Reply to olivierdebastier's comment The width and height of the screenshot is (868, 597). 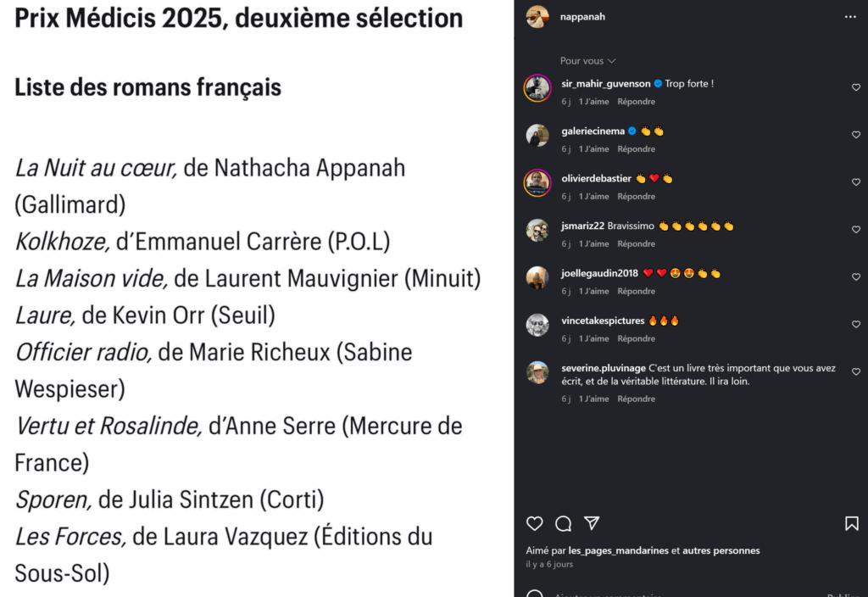(636, 197)
